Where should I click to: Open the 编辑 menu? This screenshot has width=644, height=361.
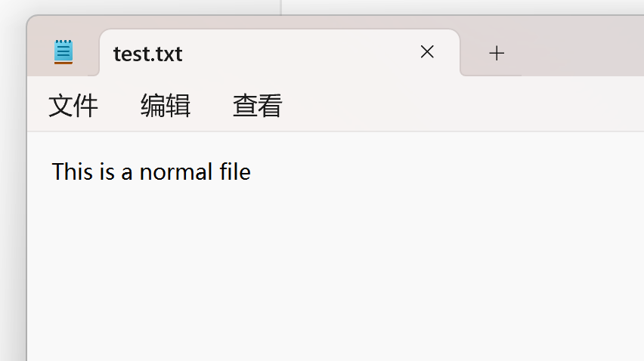[165, 106]
